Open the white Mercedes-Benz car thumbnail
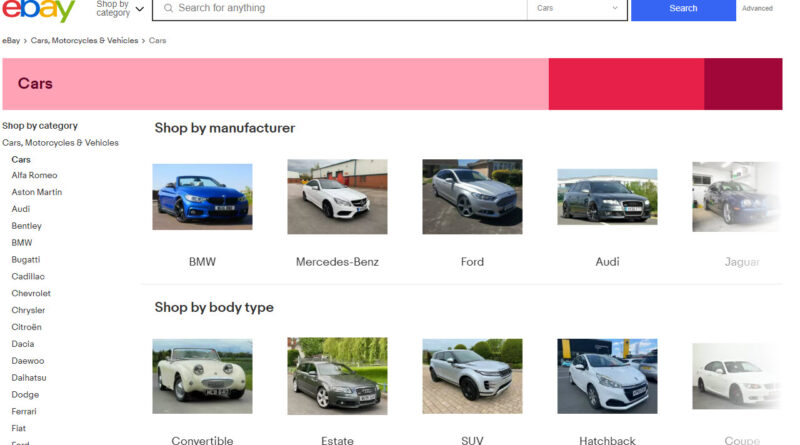Viewport: 800px width, 445px height. pos(337,196)
